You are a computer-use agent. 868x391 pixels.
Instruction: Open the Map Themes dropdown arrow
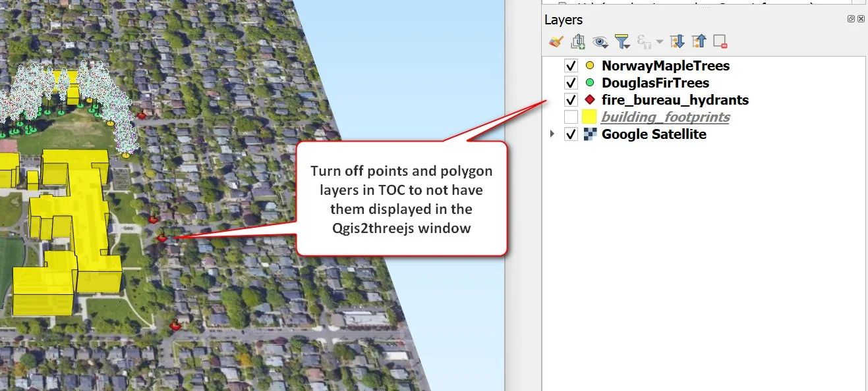(x=605, y=45)
